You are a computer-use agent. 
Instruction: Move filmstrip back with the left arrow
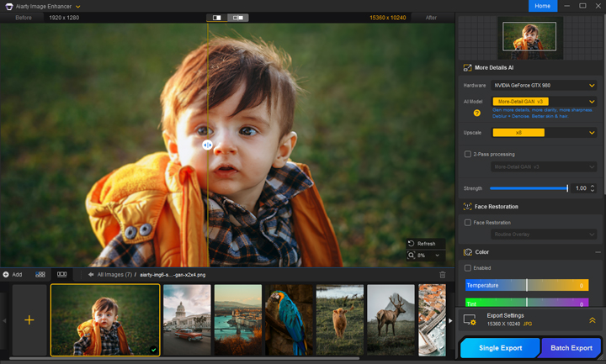point(4,320)
